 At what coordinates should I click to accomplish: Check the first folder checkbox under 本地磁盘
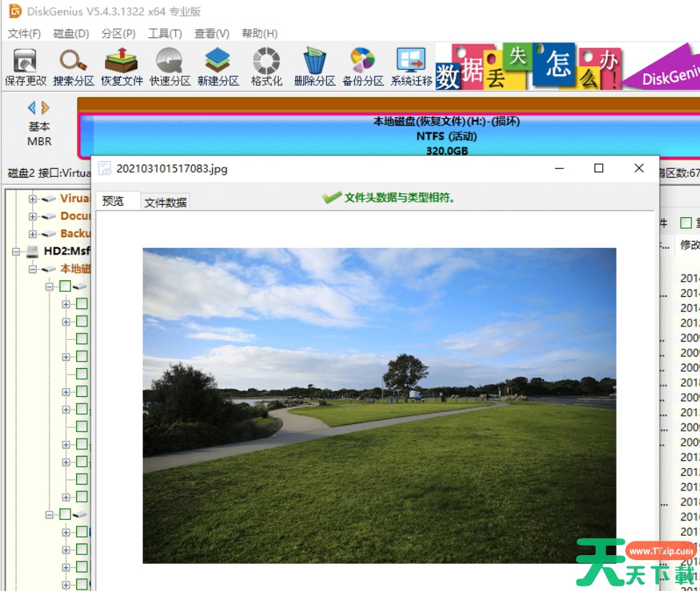pos(65,286)
